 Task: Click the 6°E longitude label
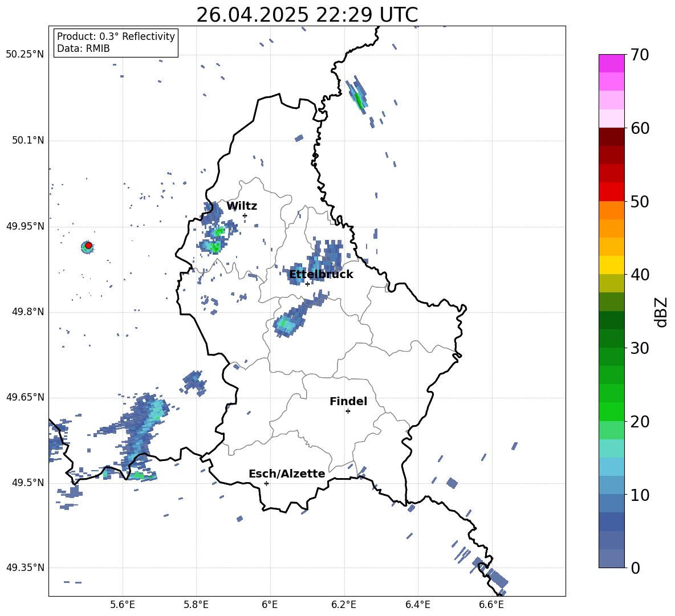[270, 605]
